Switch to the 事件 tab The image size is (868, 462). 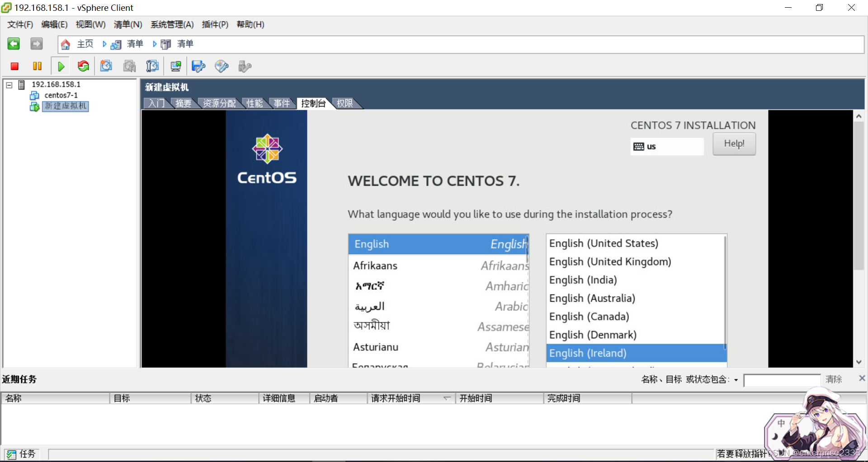point(282,103)
